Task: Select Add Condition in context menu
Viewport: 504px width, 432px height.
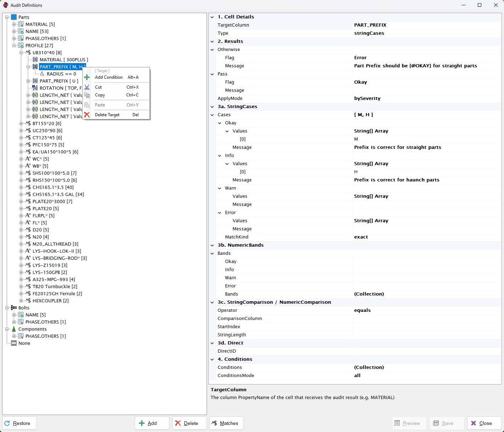Action: coord(108,77)
